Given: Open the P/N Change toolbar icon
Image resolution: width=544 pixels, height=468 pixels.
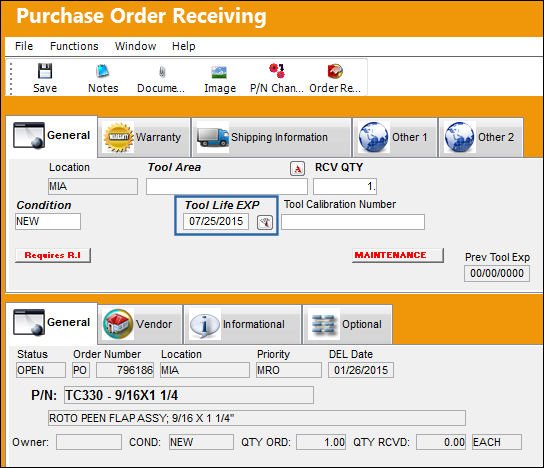Looking at the screenshot, I should click(x=277, y=71).
